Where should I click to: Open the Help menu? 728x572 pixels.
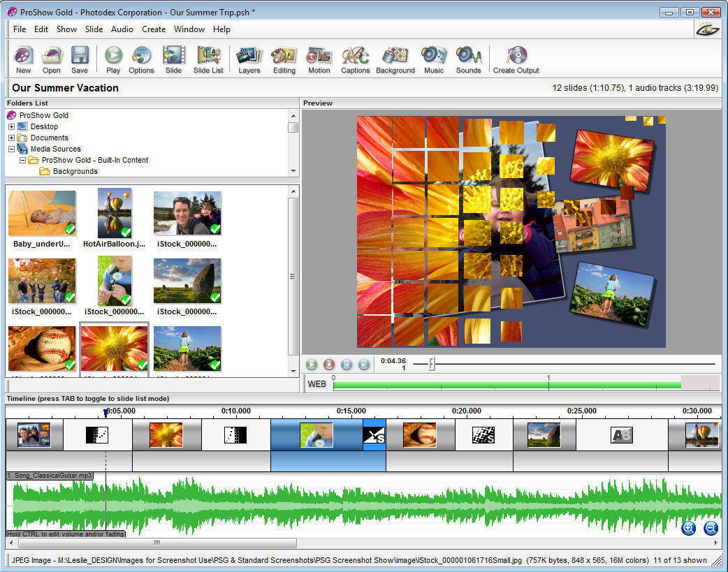tap(221, 29)
